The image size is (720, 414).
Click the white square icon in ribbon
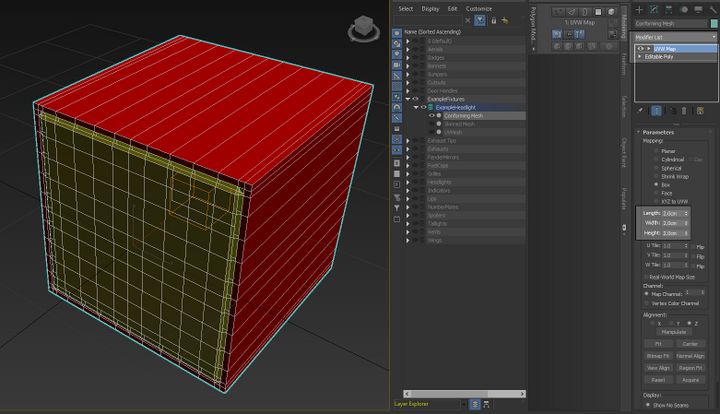(598, 12)
